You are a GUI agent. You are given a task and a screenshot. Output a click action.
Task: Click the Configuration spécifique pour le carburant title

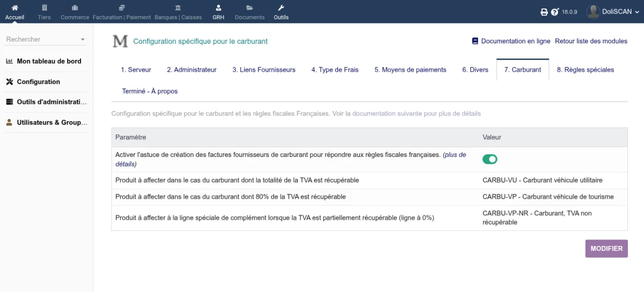point(200,41)
